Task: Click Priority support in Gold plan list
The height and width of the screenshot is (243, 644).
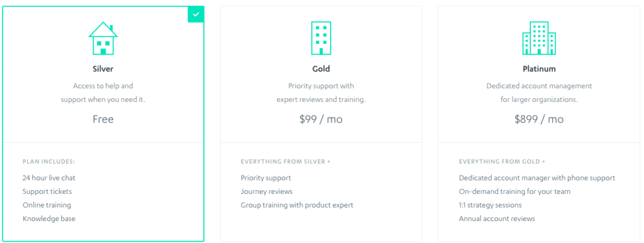Action: tap(266, 178)
